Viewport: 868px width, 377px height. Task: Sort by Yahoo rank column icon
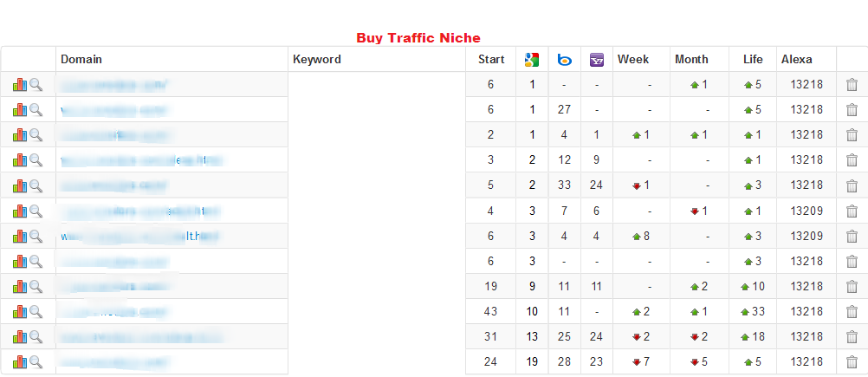pos(597,60)
